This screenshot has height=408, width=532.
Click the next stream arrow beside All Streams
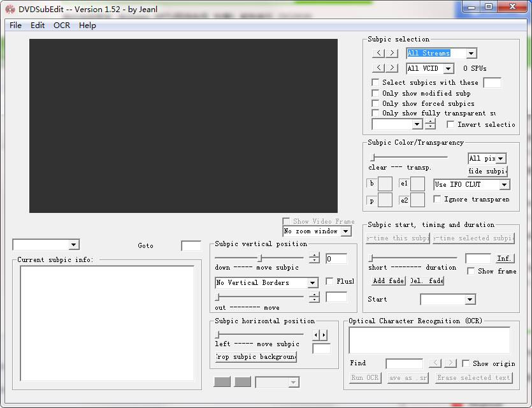click(x=392, y=53)
